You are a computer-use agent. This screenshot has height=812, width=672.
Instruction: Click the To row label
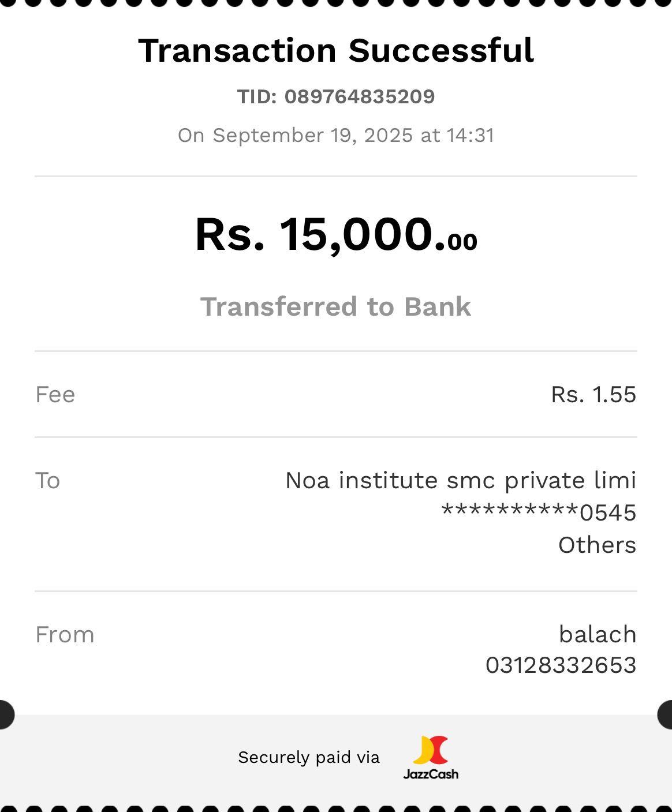(x=48, y=481)
